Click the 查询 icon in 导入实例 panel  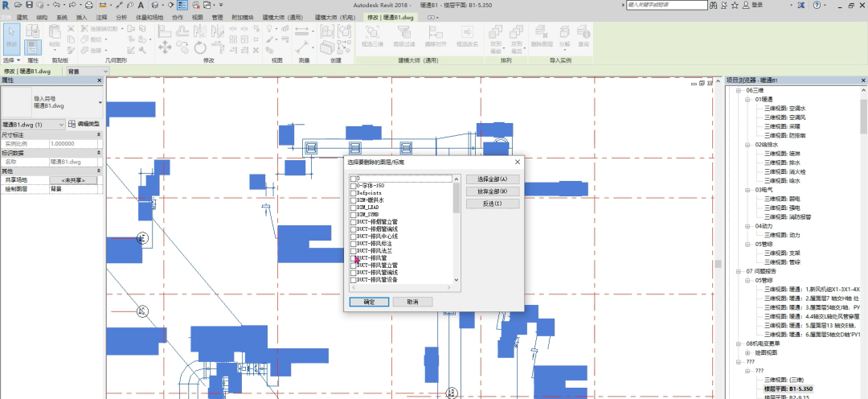[x=583, y=36]
